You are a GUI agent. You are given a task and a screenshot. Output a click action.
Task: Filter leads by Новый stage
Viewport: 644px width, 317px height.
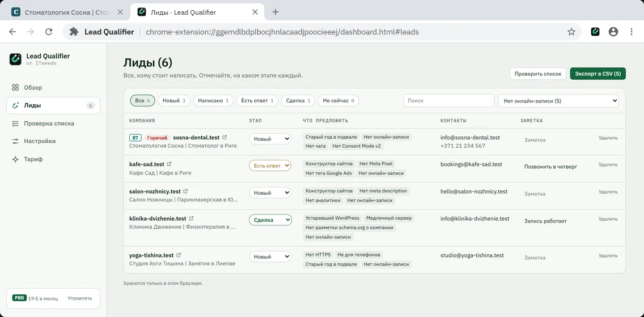point(174,100)
